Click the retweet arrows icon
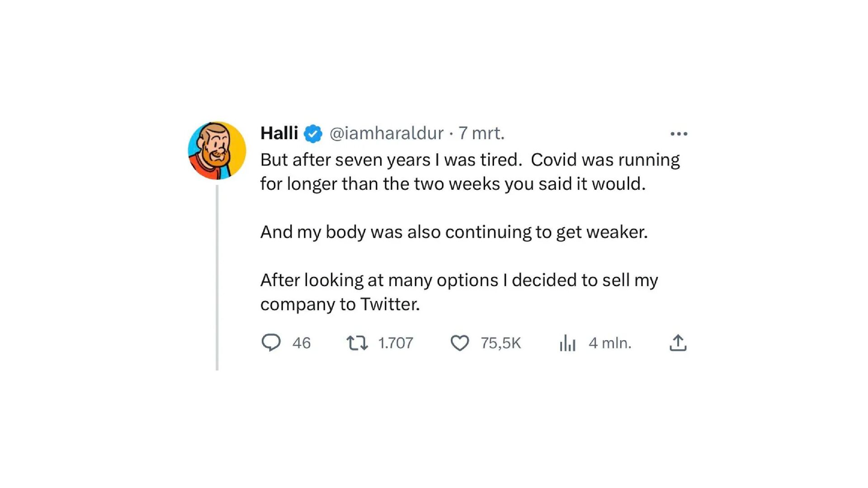The height and width of the screenshot is (488, 868). click(x=357, y=343)
